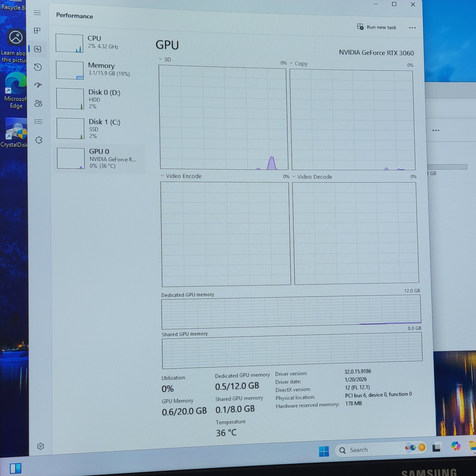Click the 12.0 GB dedicated memory scale label
476x476 pixels.
point(412,291)
